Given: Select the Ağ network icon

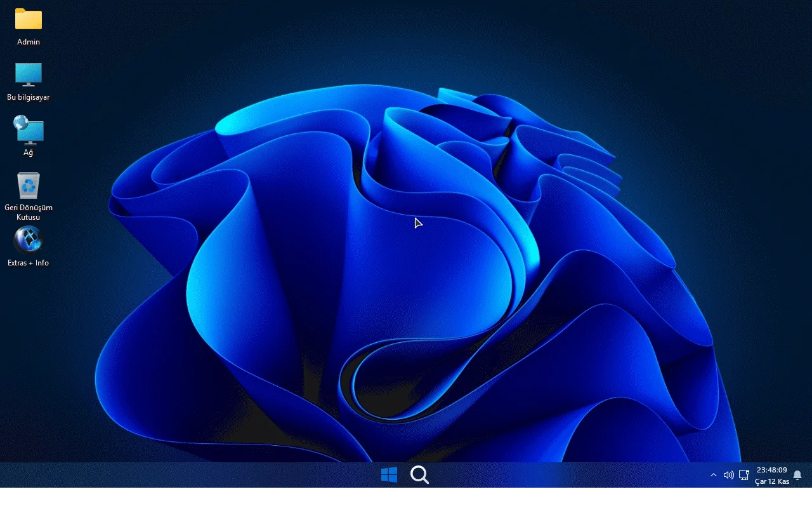Looking at the screenshot, I should coord(29,131).
